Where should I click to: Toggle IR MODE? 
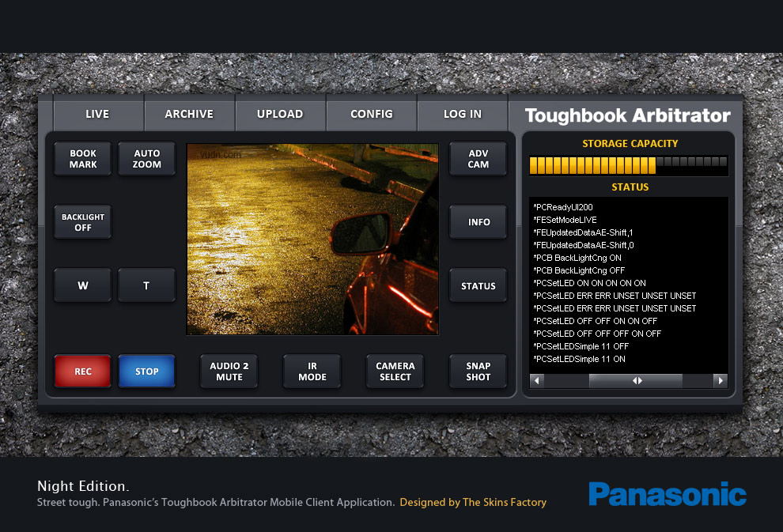tap(312, 372)
